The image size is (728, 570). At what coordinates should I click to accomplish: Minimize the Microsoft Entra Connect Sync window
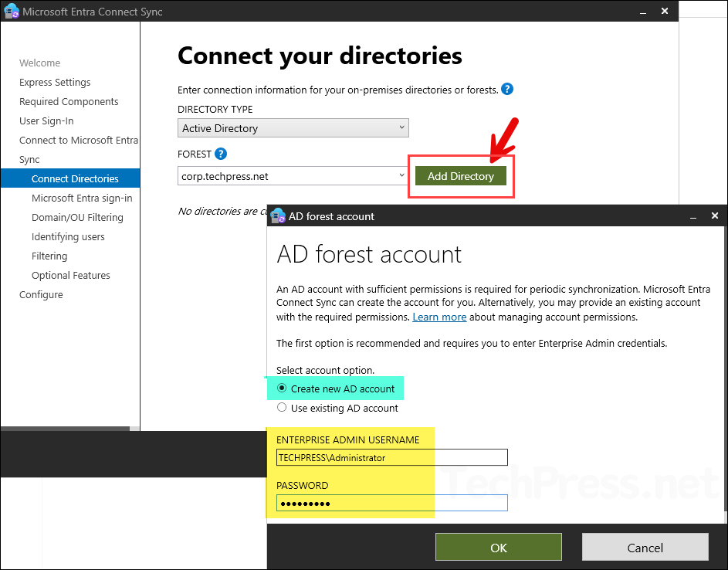643,12
